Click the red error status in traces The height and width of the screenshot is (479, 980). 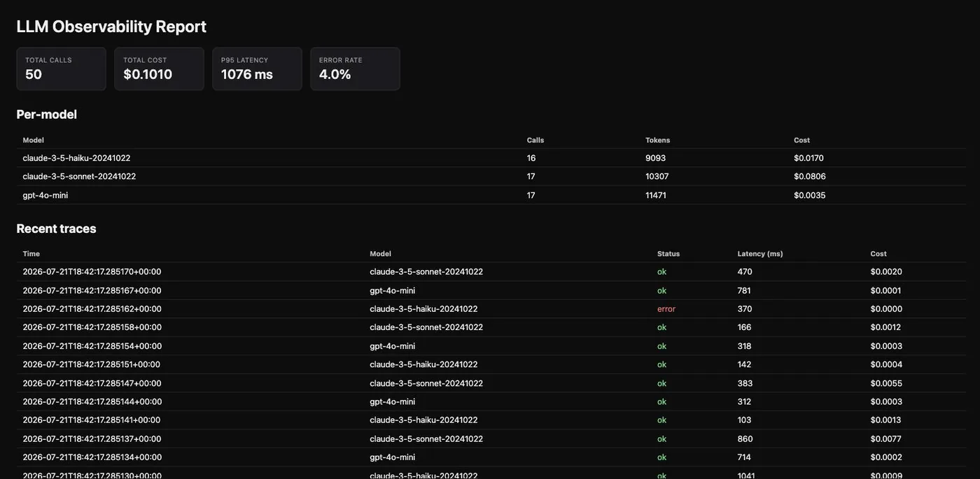(x=666, y=308)
